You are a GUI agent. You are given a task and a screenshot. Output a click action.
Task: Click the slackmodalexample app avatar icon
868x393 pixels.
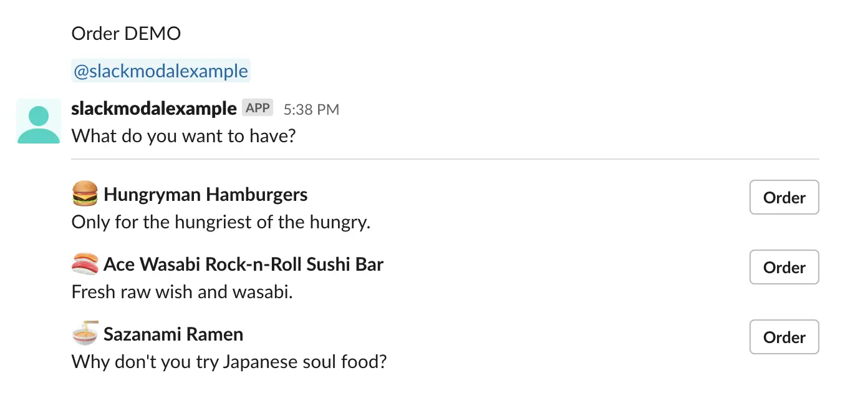[39, 121]
